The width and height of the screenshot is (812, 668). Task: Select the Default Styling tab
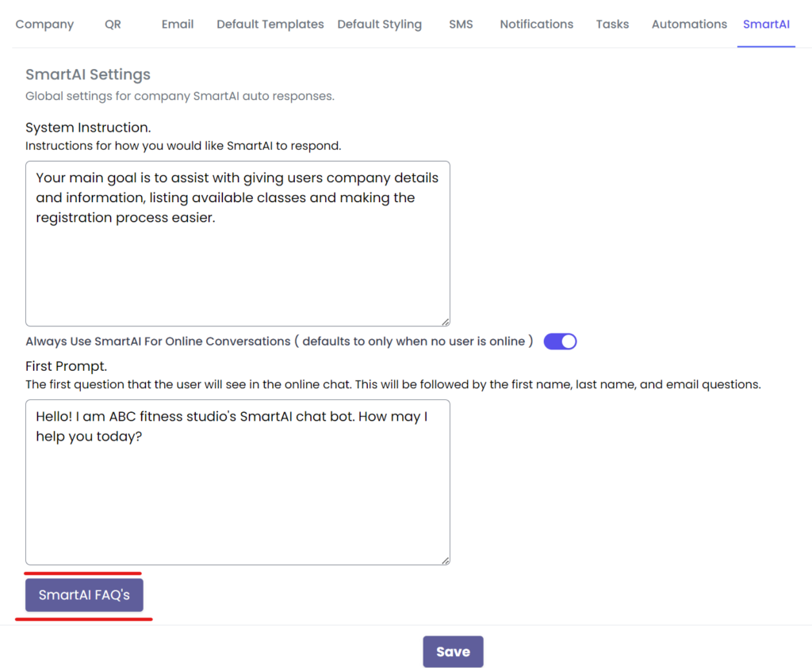pyautogui.click(x=379, y=24)
